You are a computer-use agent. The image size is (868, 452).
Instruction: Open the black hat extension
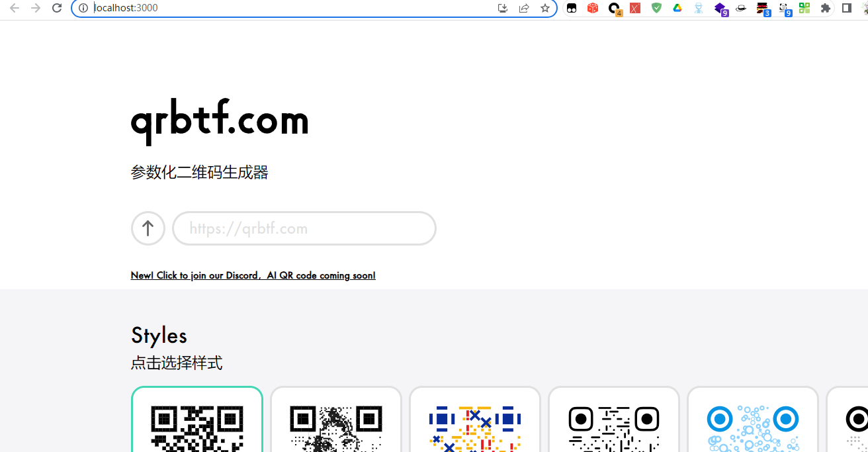(741, 8)
